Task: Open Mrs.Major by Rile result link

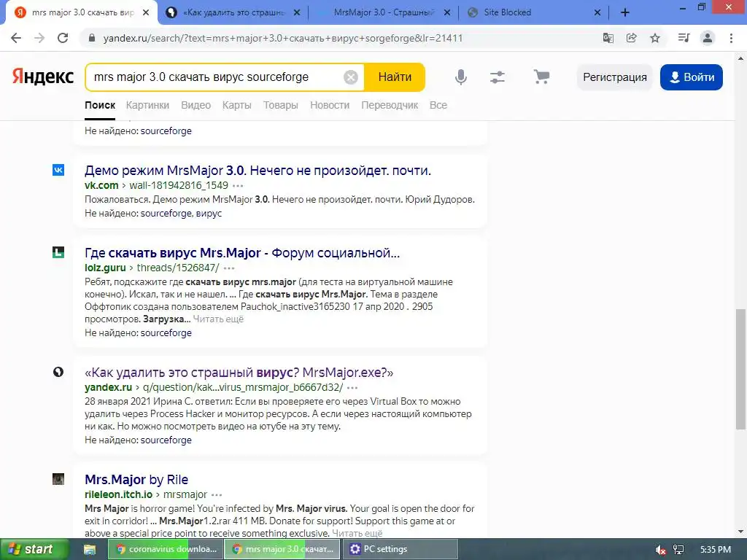Action: [x=136, y=480]
